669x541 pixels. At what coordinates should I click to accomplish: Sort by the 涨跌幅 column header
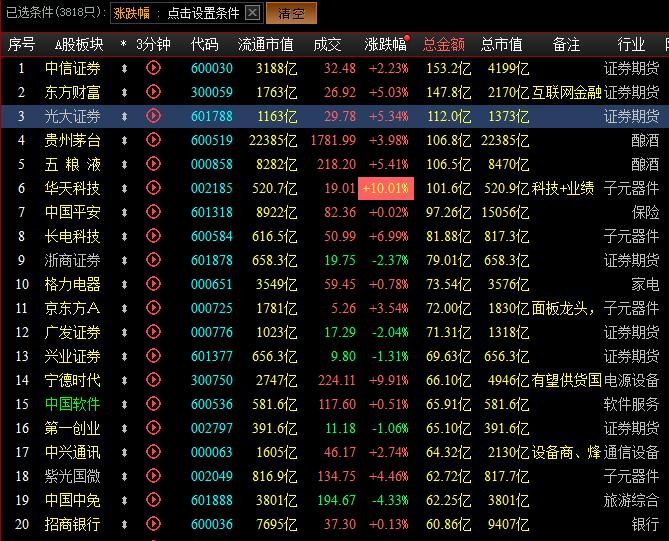pyautogui.click(x=385, y=44)
